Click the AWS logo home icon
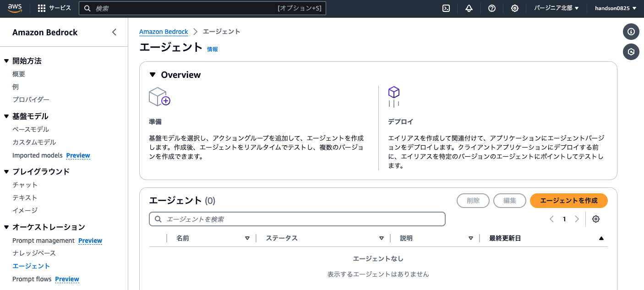The width and height of the screenshot is (644, 290). coord(15,8)
